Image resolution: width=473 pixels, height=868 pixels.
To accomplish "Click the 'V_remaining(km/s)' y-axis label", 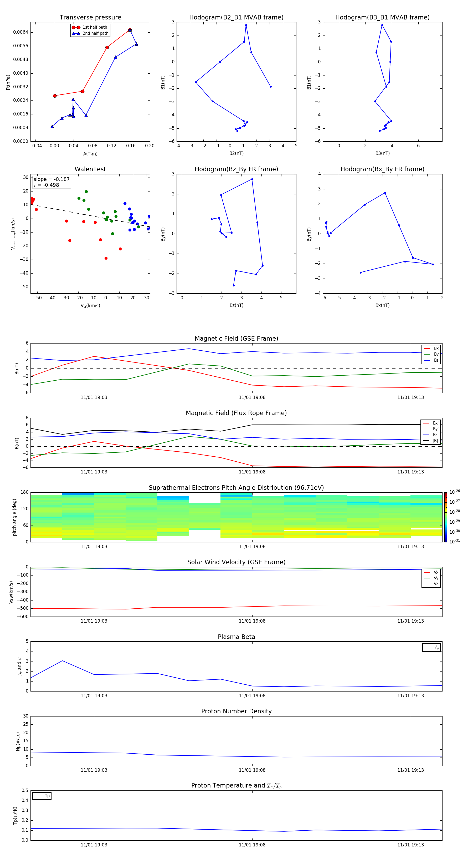I will point(13,234).
